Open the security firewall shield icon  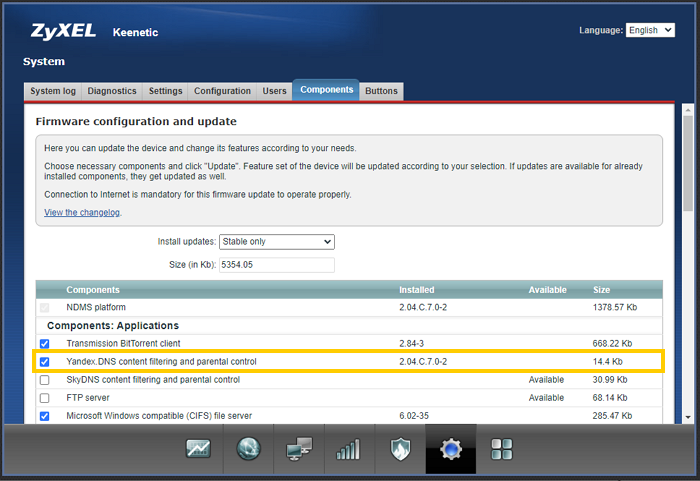400,450
